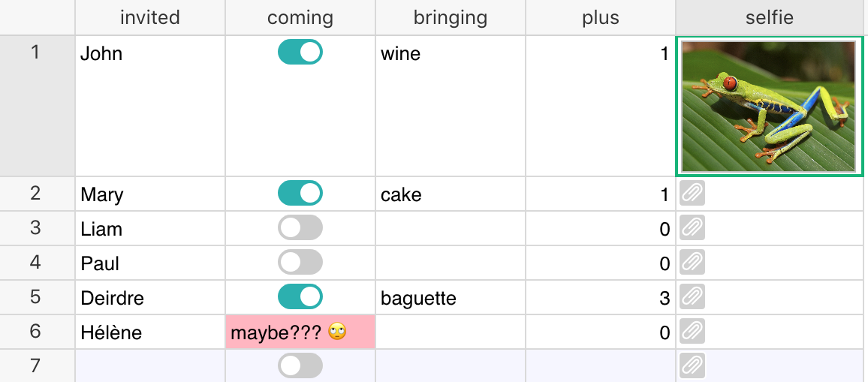The width and height of the screenshot is (868, 382).
Task: Click the paperclip attachment icon in Mary's row
Action: (x=692, y=194)
